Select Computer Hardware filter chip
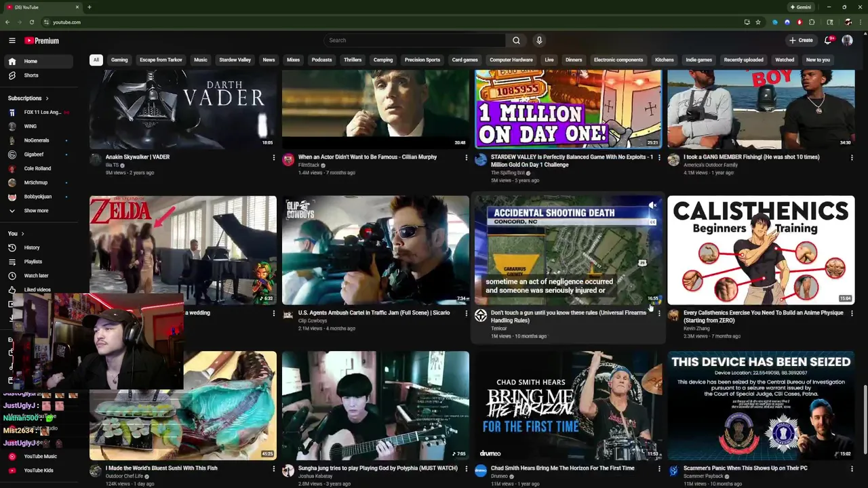868x488 pixels. (511, 60)
